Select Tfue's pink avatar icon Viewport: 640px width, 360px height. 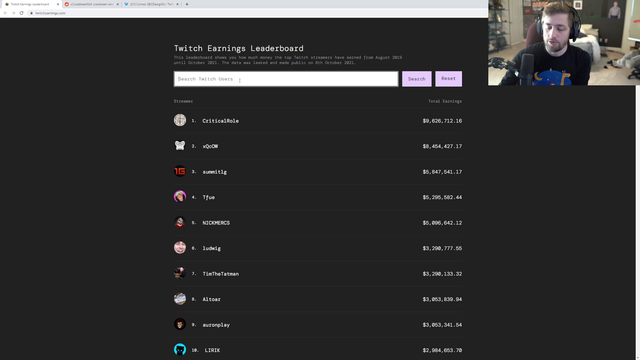[180, 197]
